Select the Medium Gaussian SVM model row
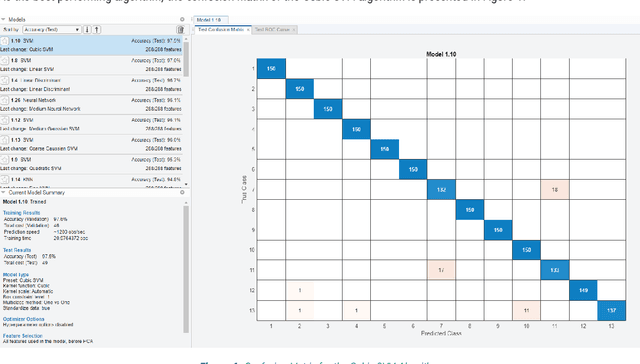Viewport: 640px width, 364px height. tap(91, 124)
